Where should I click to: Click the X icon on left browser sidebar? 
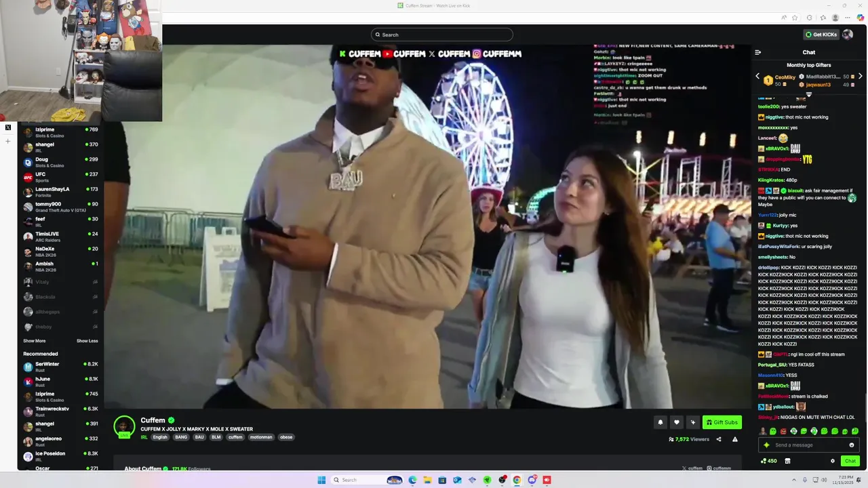[x=8, y=127]
